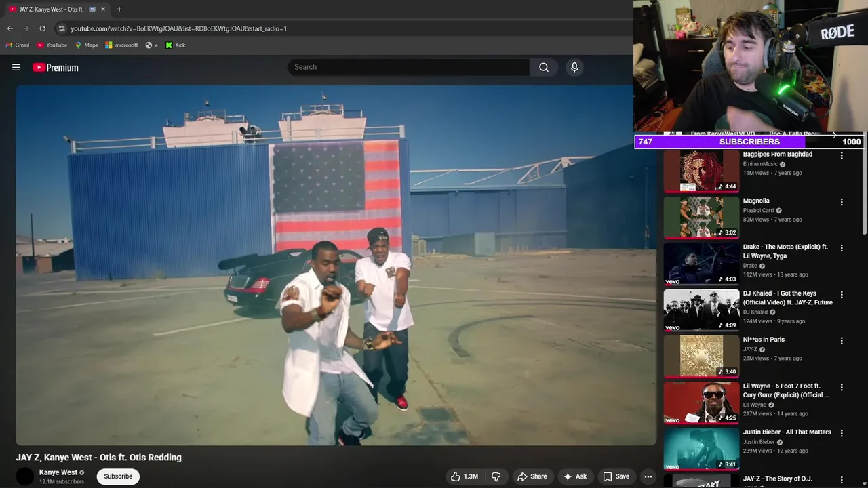Reload the page with the refresh icon
Viewport: 868px width, 488px height.
(42, 28)
